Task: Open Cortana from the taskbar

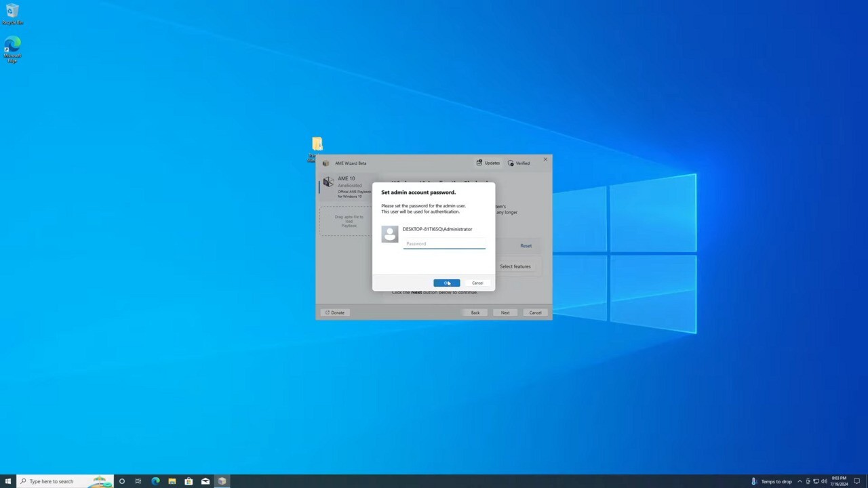Action: pos(122,481)
